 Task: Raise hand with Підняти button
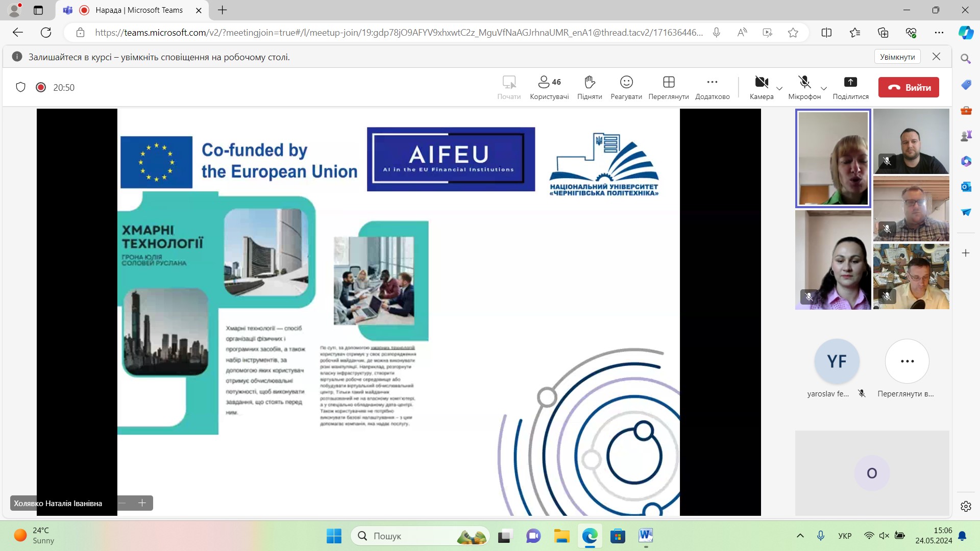click(590, 87)
